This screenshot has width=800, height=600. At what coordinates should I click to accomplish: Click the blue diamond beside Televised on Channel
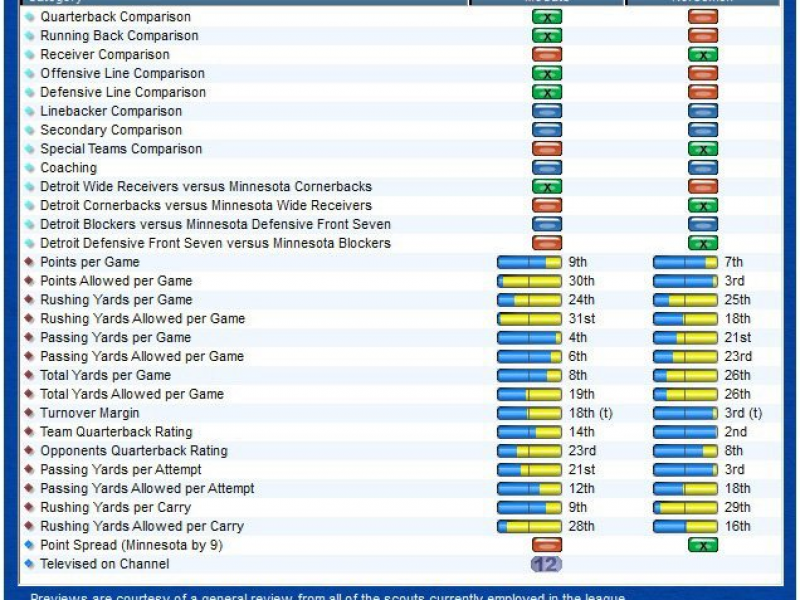click(x=29, y=564)
